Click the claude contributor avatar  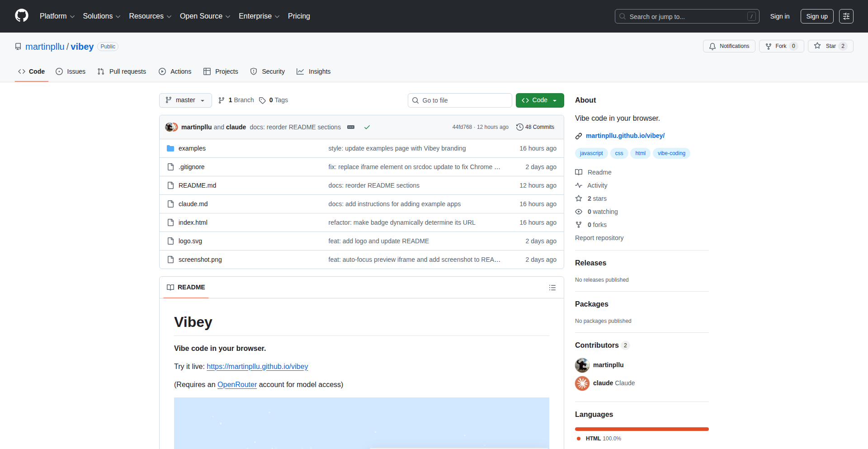(x=582, y=383)
